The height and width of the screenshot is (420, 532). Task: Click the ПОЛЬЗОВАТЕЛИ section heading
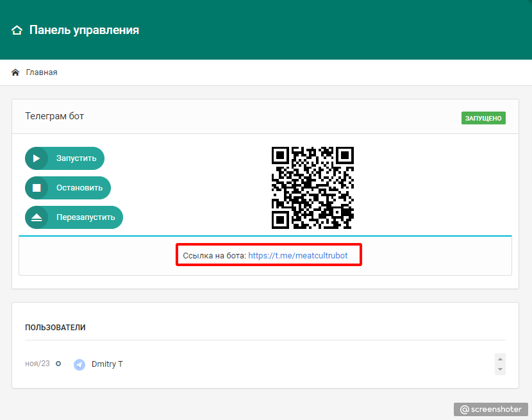[x=55, y=328]
